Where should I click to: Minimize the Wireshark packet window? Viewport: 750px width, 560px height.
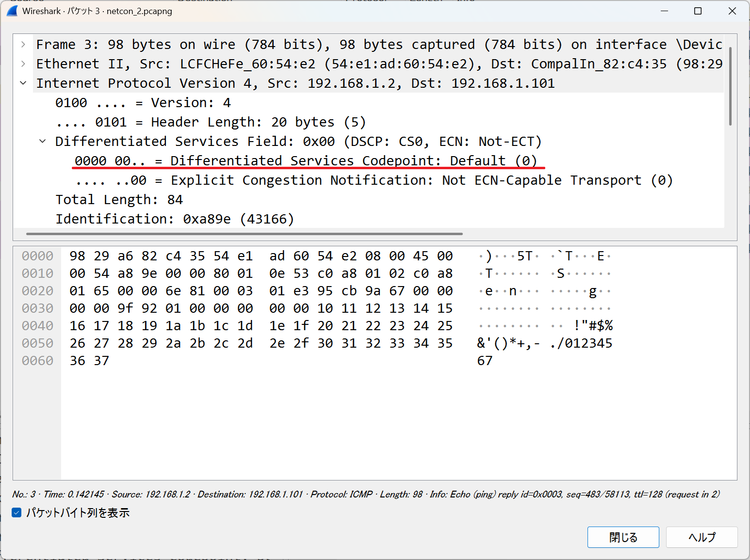point(665,11)
